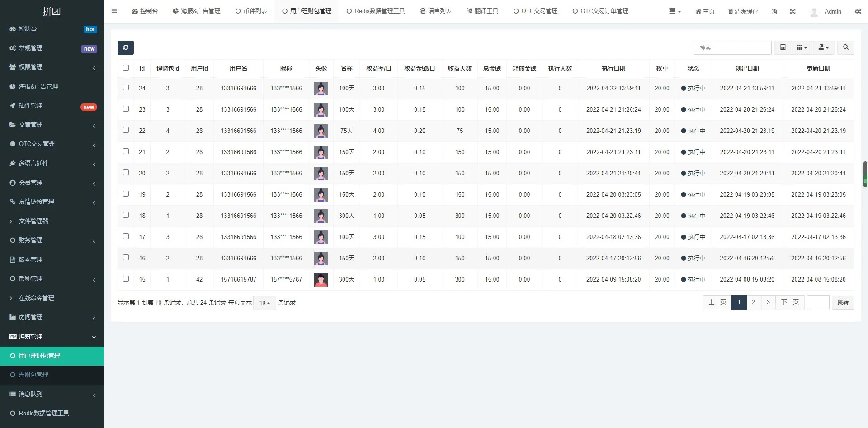The width and height of the screenshot is (868, 428).
Task: Click the fullscreen expand icon
Action: [793, 11]
